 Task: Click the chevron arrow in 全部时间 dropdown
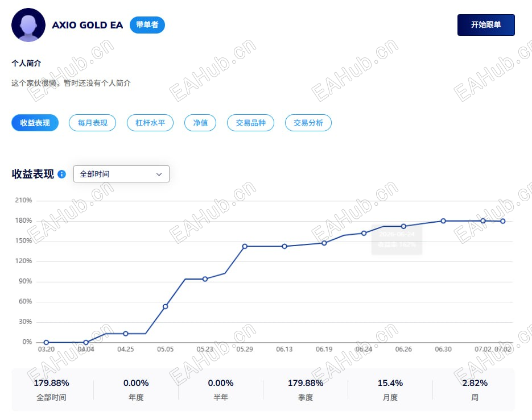tap(159, 174)
